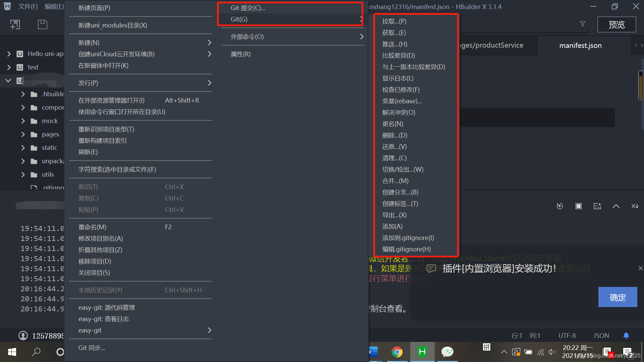The height and width of the screenshot is (362, 644).
Task: Expand the static folder
Action: pos(23,148)
